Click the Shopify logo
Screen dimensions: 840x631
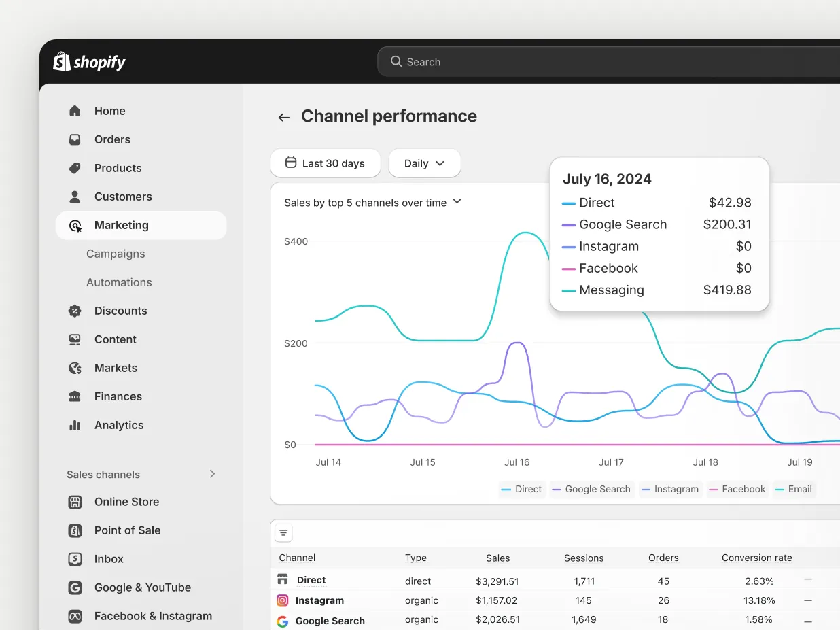(x=90, y=62)
